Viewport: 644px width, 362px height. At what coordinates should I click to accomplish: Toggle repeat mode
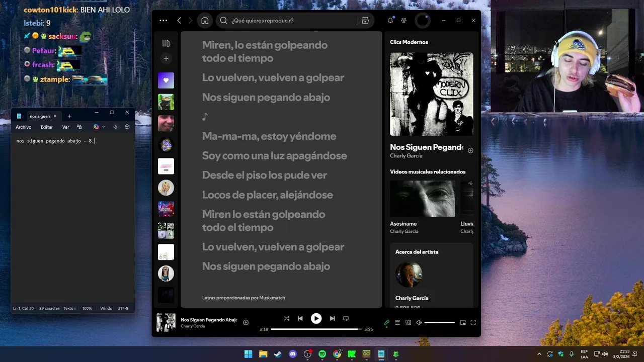[x=346, y=318]
